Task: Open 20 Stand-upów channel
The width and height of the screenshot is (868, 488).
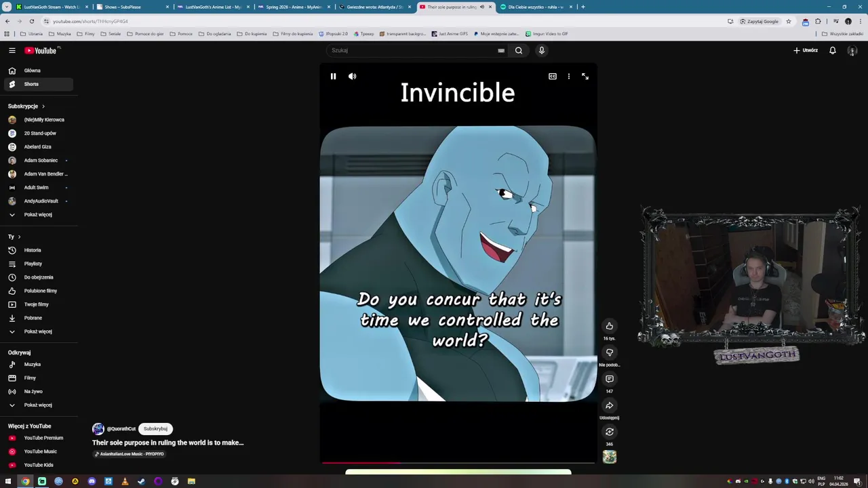Action: coord(39,134)
